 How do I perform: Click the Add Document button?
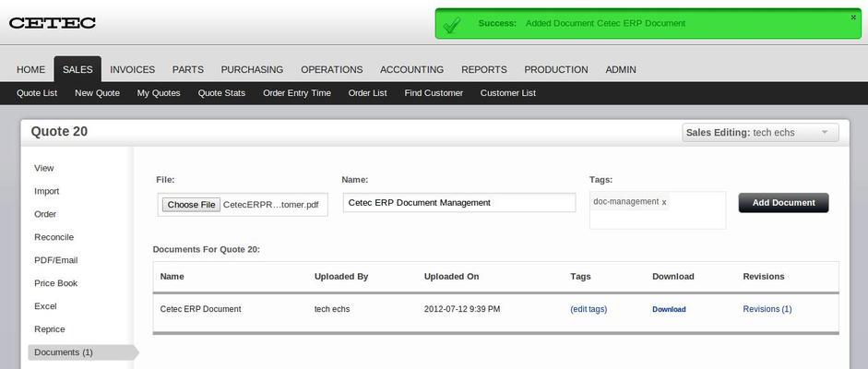pos(783,203)
